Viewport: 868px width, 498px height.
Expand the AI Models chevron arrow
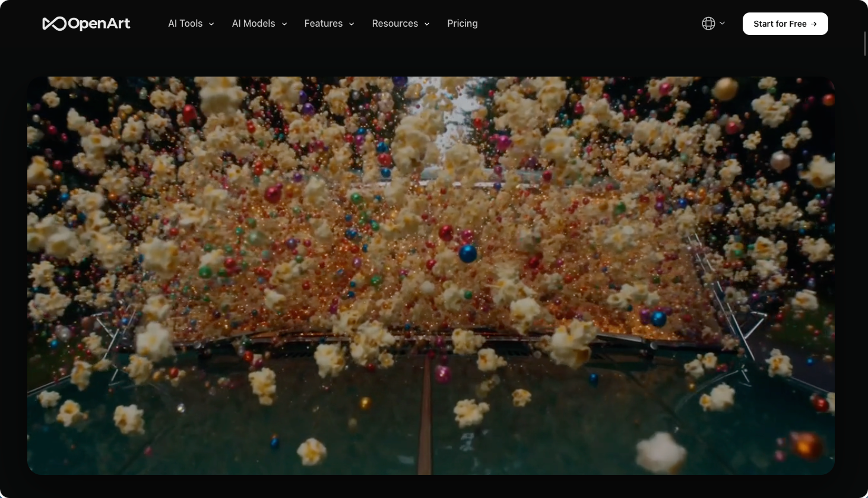tap(284, 24)
